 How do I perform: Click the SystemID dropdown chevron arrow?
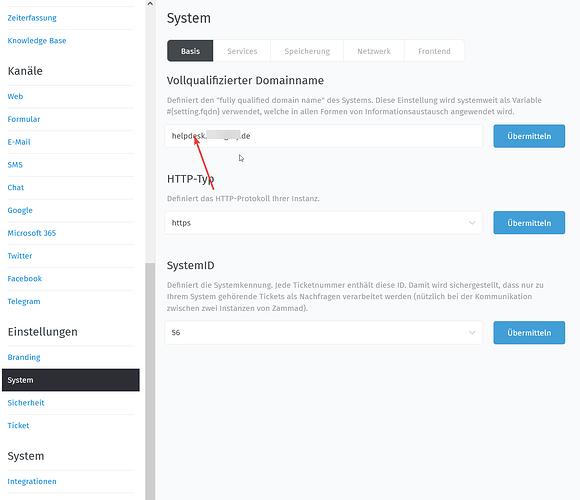pyautogui.click(x=472, y=332)
